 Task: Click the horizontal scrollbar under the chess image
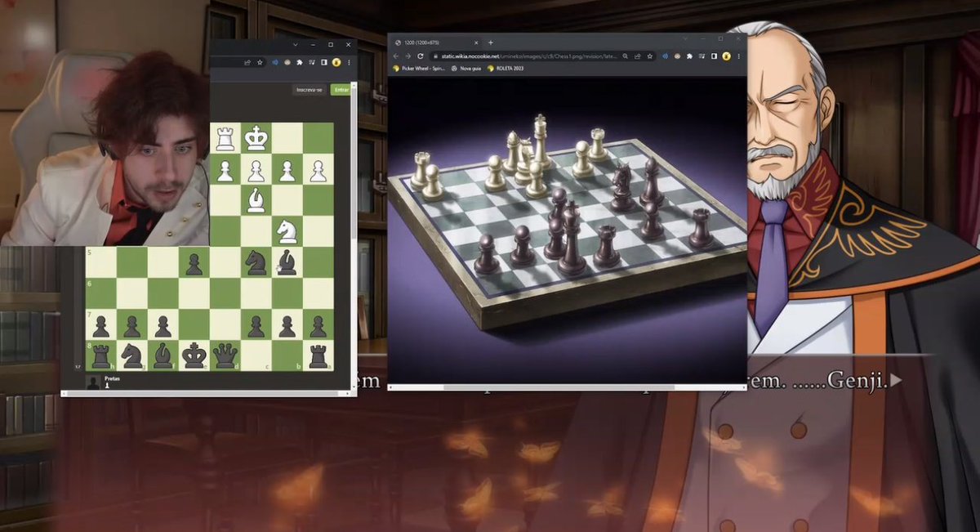point(568,387)
